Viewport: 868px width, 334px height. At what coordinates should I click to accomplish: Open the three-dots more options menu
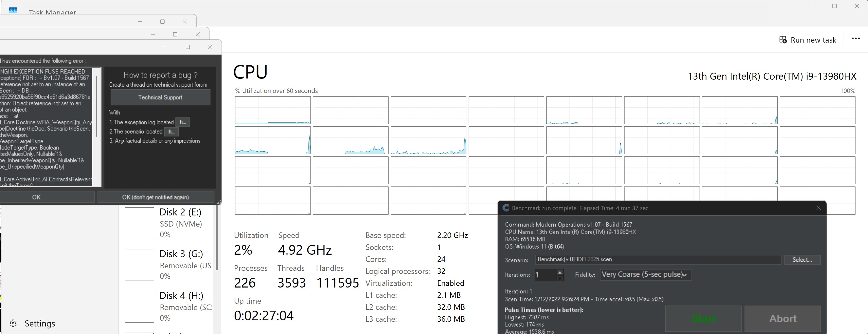pos(855,38)
